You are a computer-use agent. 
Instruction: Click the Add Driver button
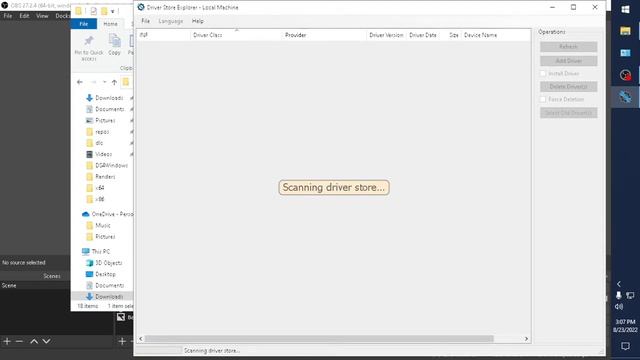coord(568,61)
